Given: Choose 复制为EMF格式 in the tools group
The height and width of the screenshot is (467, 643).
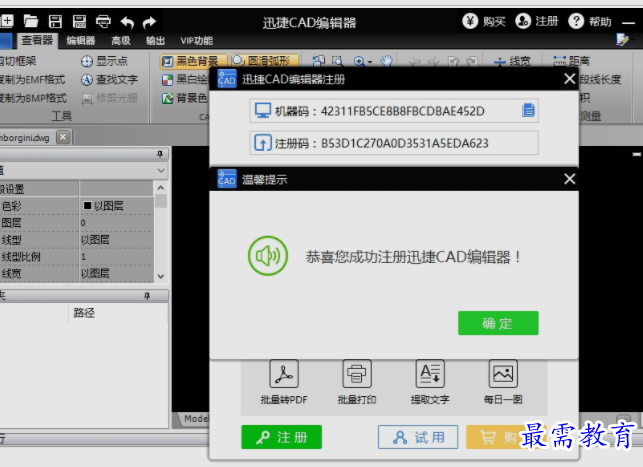Looking at the screenshot, I should (x=33, y=80).
